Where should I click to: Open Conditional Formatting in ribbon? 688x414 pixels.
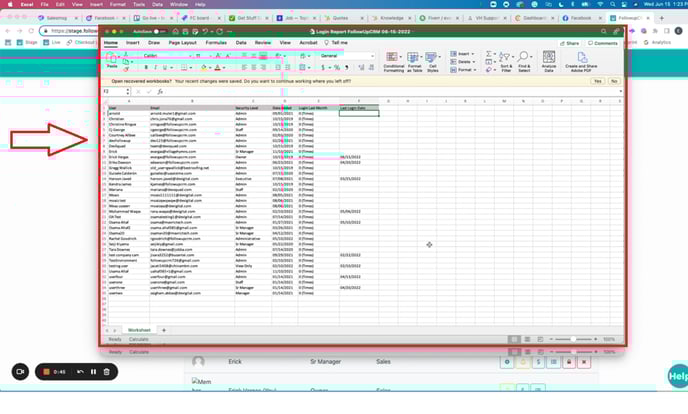coord(394,62)
